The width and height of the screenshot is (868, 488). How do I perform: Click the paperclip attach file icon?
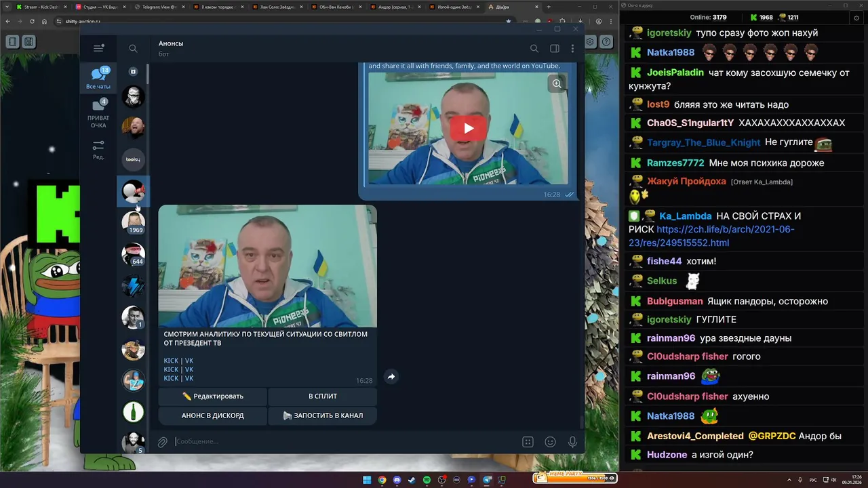coord(163,442)
